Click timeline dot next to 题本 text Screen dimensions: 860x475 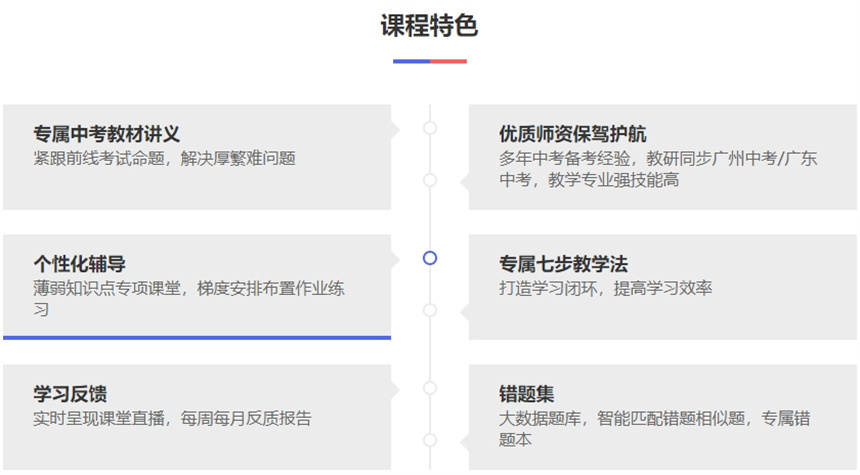click(x=430, y=440)
